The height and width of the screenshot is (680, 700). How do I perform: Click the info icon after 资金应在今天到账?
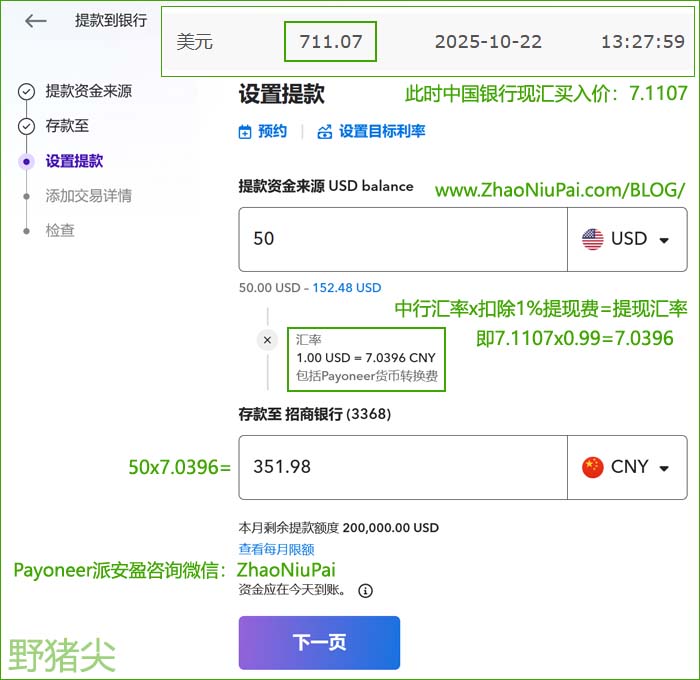365,591
